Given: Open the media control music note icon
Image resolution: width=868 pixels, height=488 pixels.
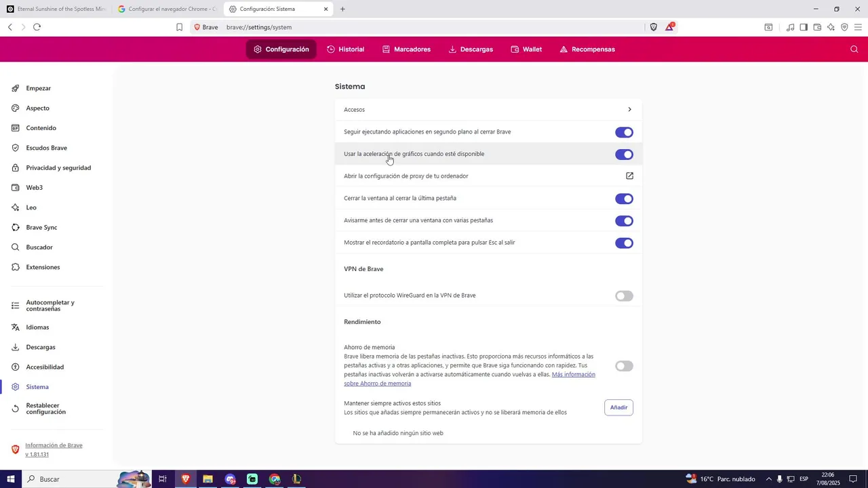Looking at the screenshot, I should tap(790, 27).
